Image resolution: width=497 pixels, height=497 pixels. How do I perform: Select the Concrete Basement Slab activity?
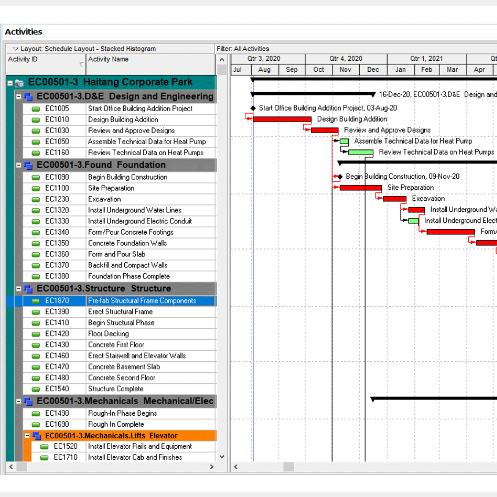pyautogui.click(x=119, y=367)
